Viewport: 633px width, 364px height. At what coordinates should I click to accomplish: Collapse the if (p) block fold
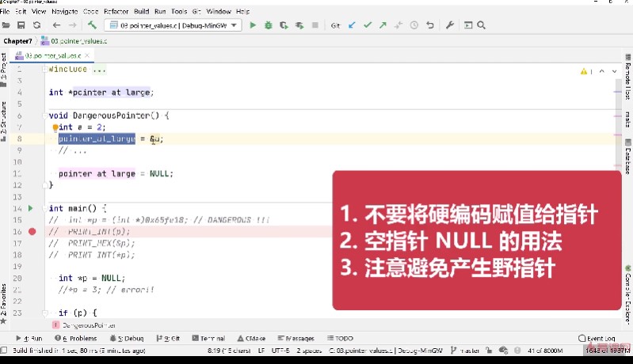45,313
